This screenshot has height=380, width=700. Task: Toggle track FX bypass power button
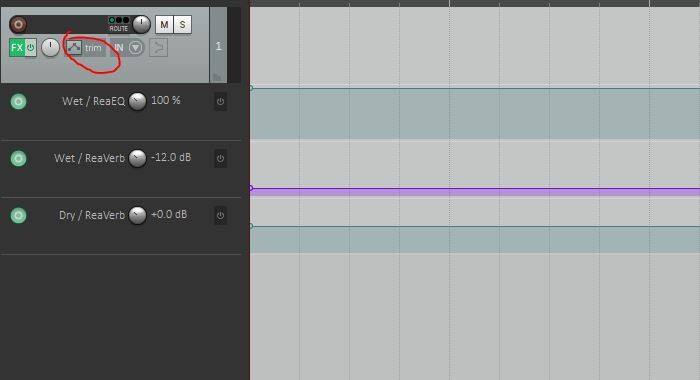30,47
